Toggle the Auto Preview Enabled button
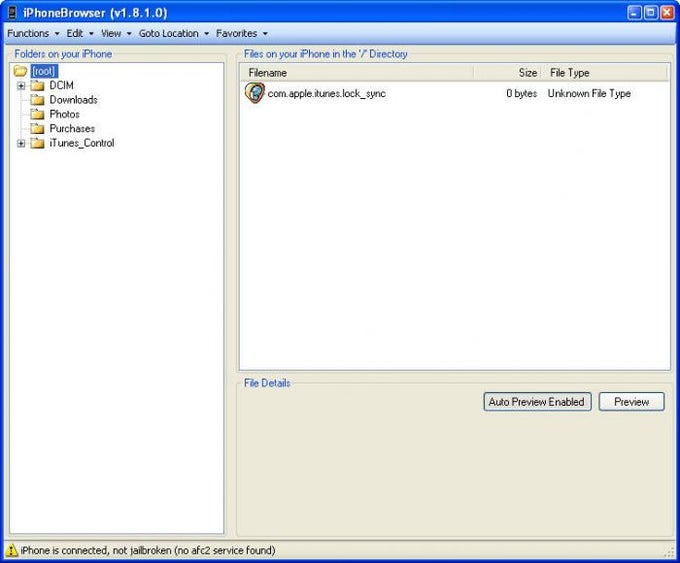The width and height of the screenshot is (680, 563). (537, 402)
